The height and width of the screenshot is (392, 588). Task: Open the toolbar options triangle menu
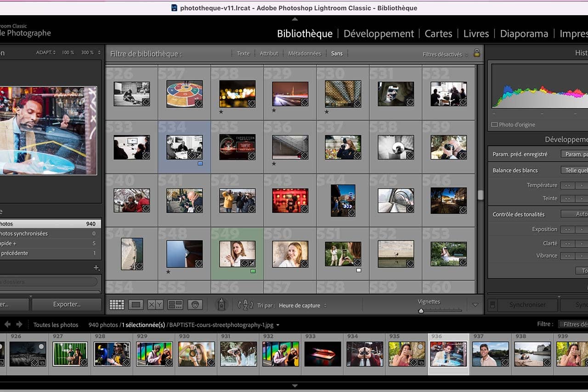[x=475, y=305]
